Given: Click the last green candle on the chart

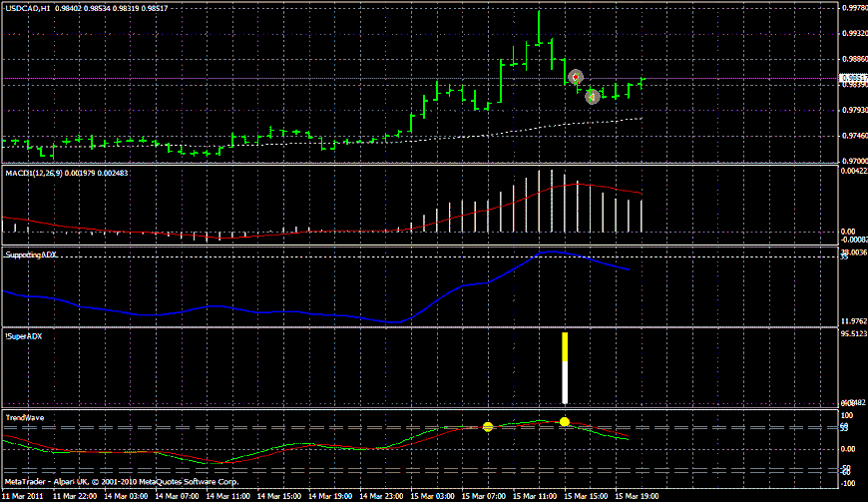Looking at the screenshot, I should (642, 83).
